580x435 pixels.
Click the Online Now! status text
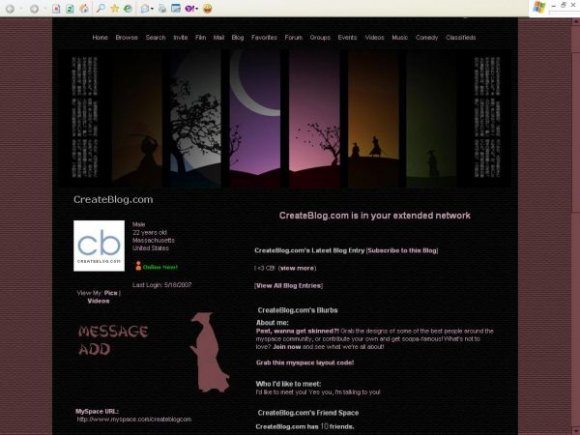tap(160, 267)
